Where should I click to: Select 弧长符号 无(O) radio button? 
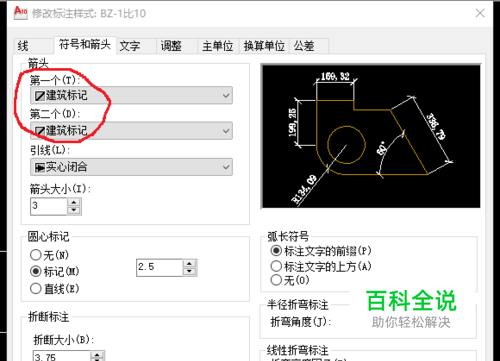276,280
